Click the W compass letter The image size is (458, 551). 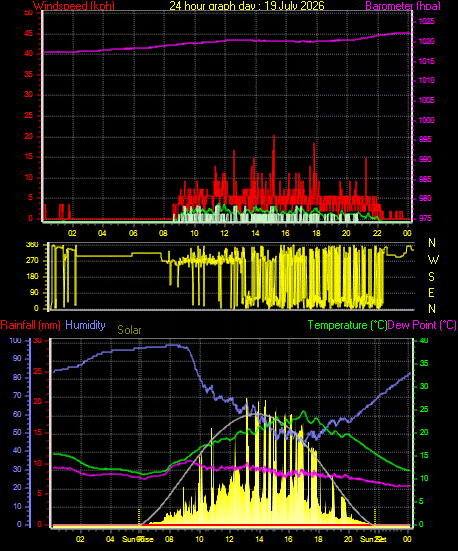(x=433, y=260)
